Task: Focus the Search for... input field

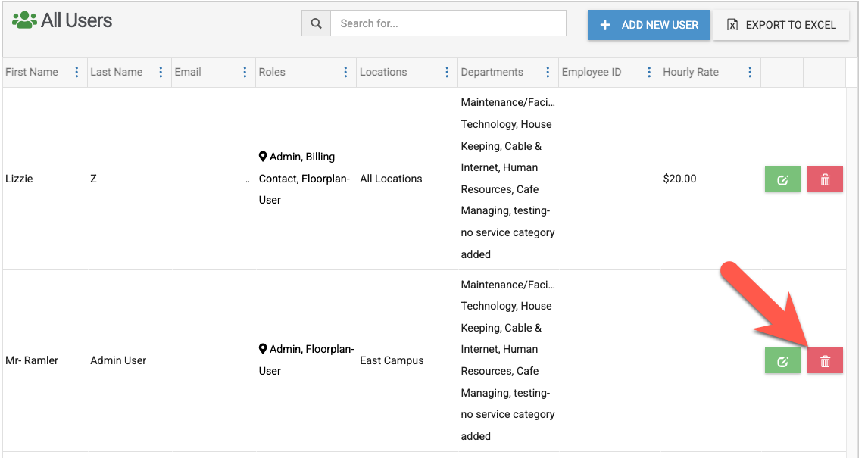Action: pyautogui.click(x=448, y=23)
